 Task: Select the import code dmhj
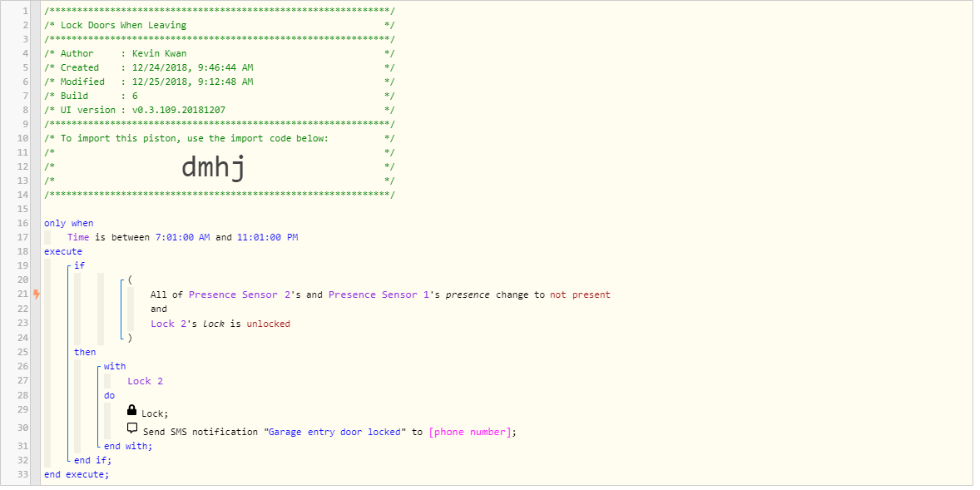[213, 167]
